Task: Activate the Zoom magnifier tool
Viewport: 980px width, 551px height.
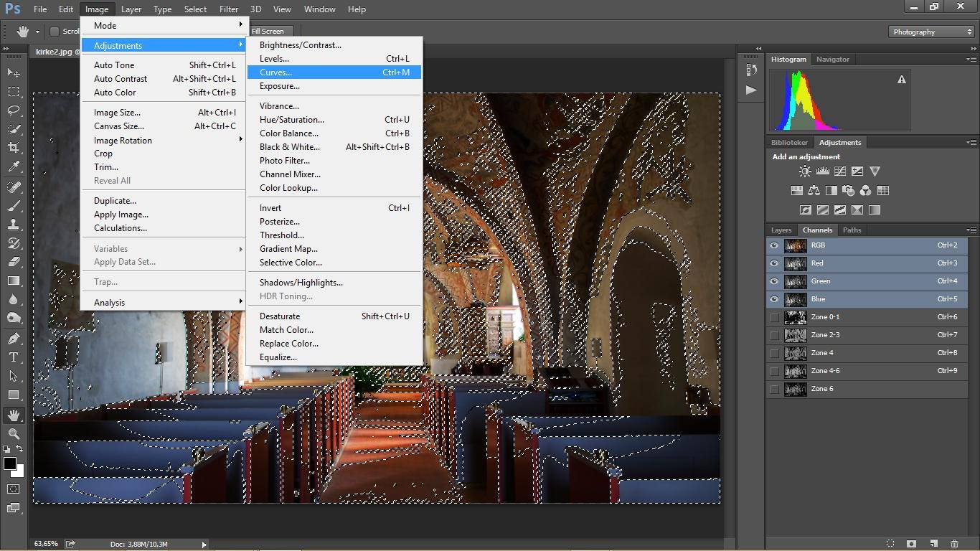Action: 14,434
